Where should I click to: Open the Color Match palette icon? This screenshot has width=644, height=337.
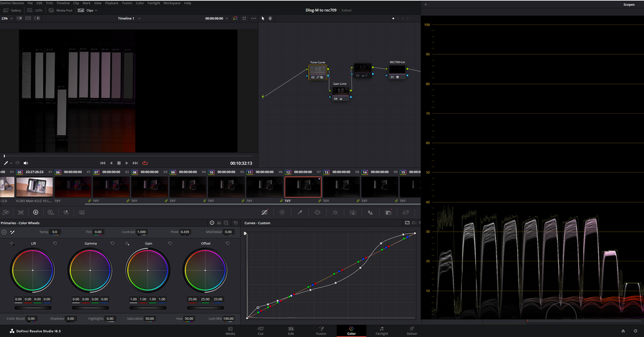pyautogui.click(x=21, y=212)
